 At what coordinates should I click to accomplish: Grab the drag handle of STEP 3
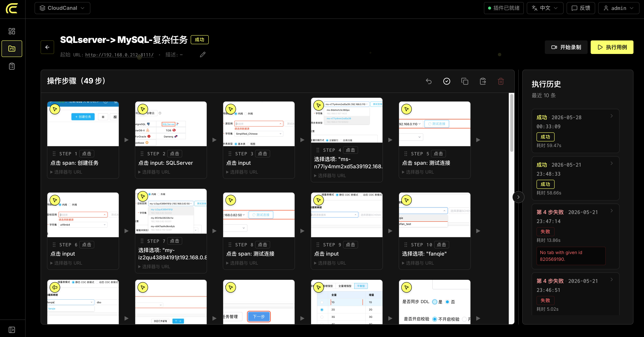click(230, 154)
